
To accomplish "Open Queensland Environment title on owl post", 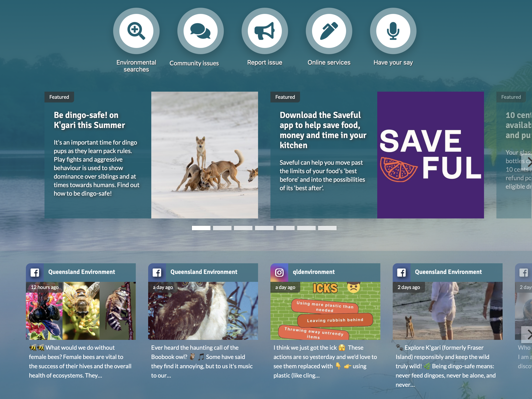I will [204, 272].
